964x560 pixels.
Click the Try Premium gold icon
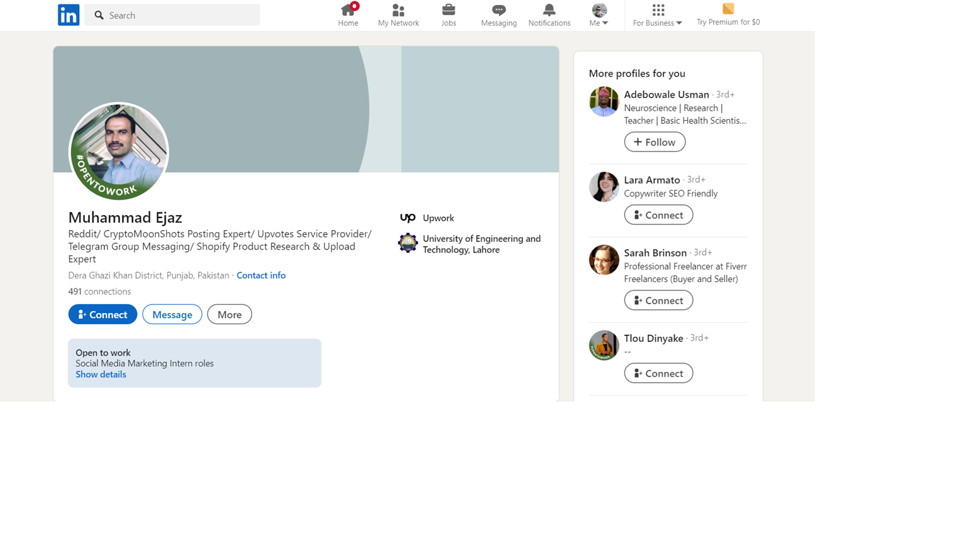(728, 9)
